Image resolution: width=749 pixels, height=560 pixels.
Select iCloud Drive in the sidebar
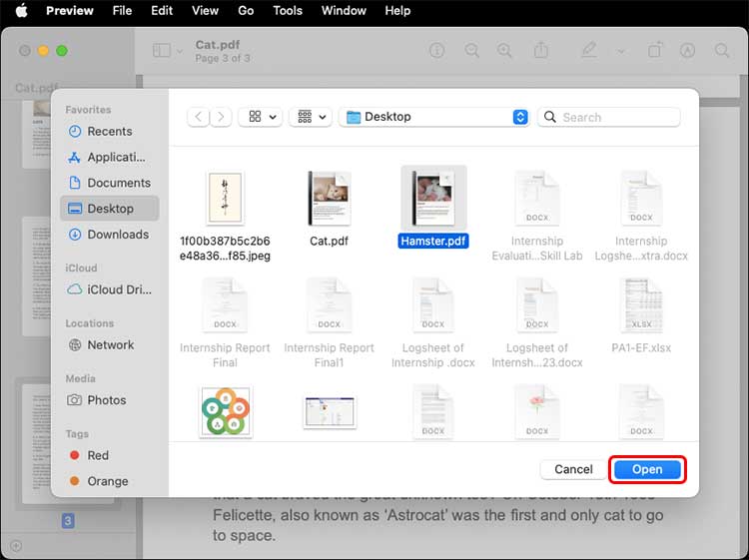[x=110, y=289]
